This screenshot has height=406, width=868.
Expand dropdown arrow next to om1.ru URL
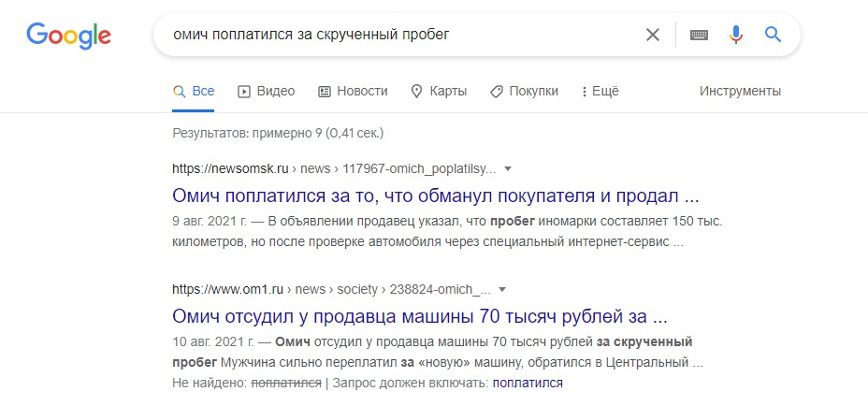(x=502, y=289)
